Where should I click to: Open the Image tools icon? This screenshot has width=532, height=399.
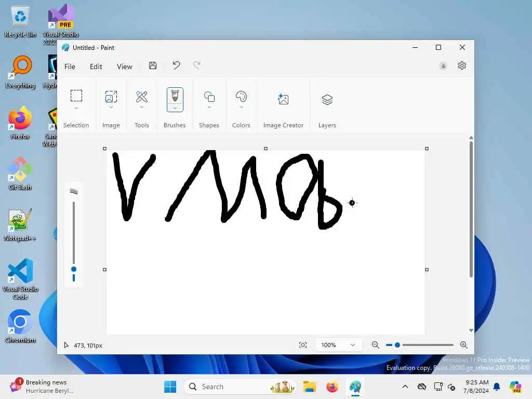(111, 97)
